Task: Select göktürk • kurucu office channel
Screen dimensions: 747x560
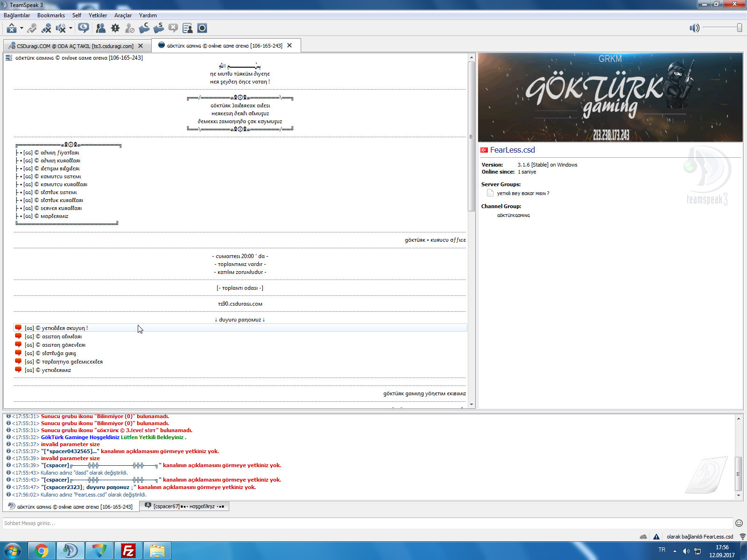Action: point(435,240)
